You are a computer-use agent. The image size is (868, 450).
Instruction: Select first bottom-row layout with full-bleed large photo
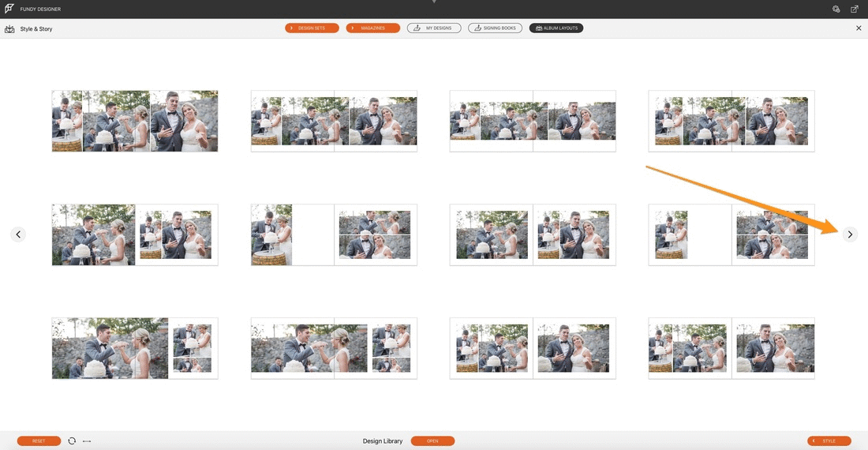click(135, 348)
